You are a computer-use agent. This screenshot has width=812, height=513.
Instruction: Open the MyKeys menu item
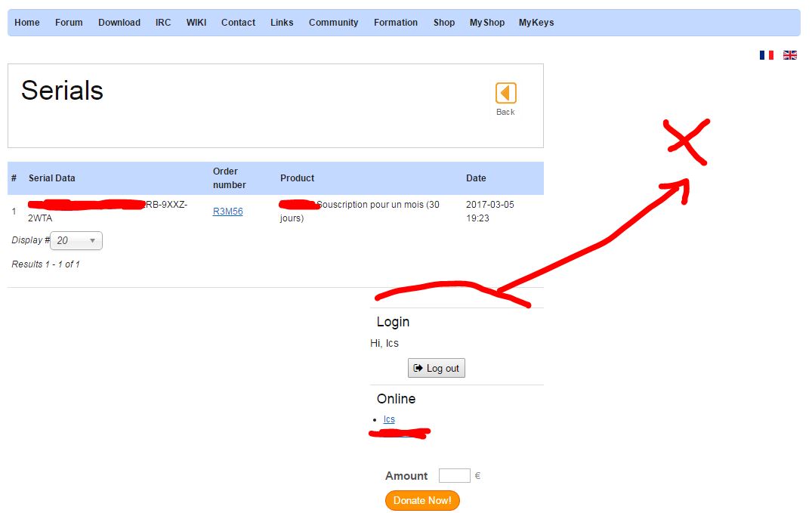tap(536, 22)
